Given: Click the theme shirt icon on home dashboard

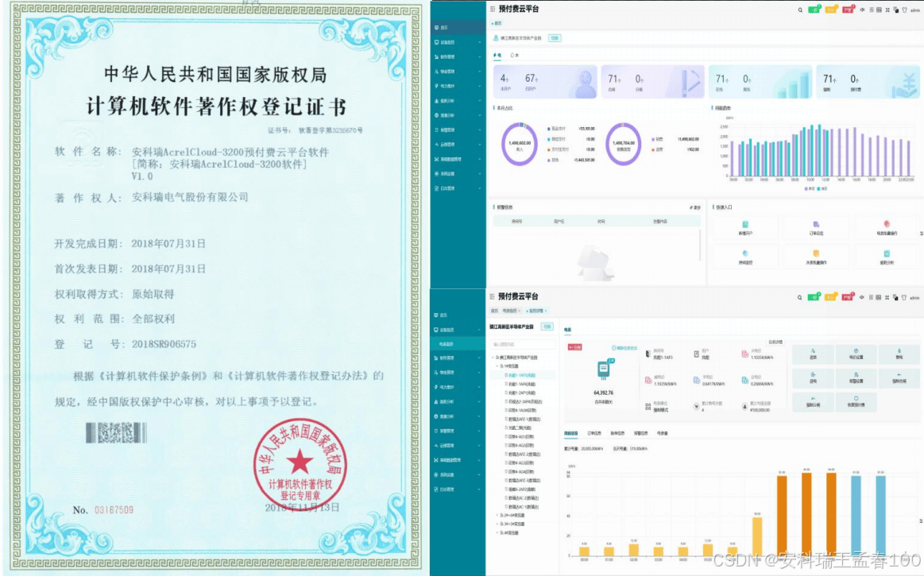Looking at the screenshot, I should coord(905,10).
